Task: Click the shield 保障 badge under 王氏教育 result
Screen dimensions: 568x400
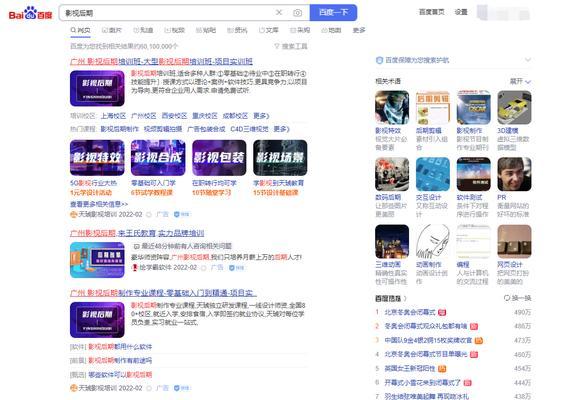Action: [x=237, y=268]
